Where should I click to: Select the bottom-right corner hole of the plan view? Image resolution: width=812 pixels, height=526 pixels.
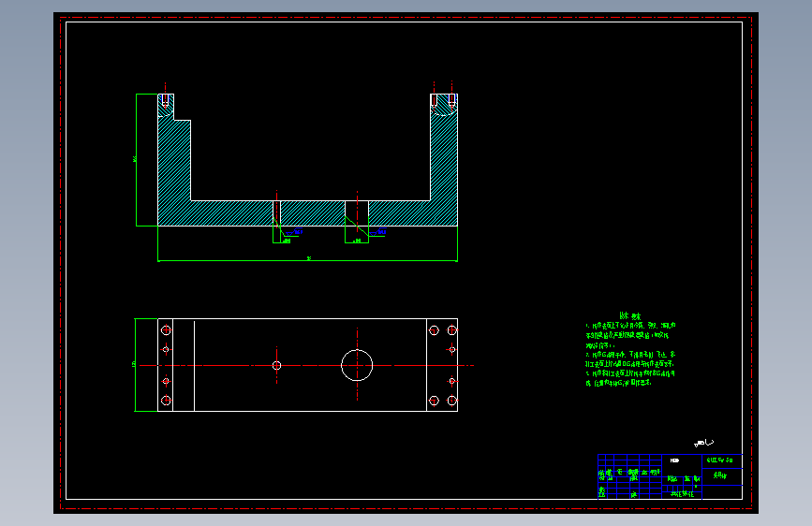(452, 401)
